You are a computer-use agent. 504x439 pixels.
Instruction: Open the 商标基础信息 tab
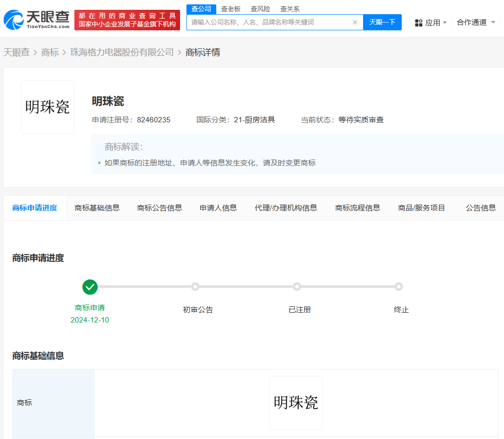[97, 208]
